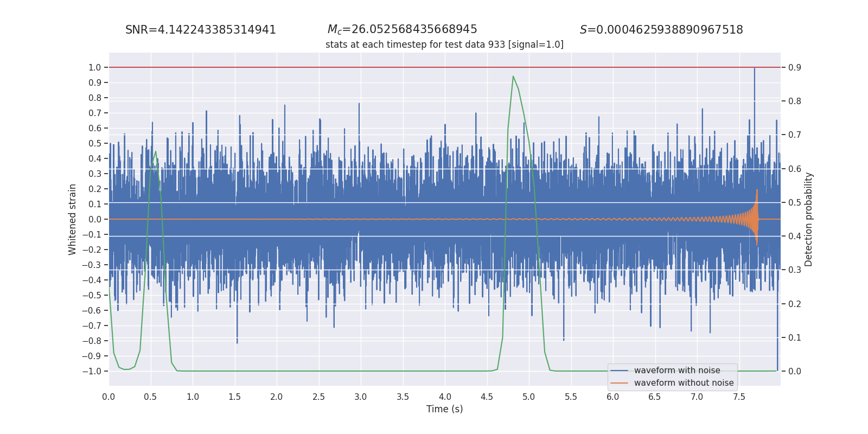868x434 pixels.
Task: Click the 1.0 tick on the Time axis
Action: (x=193, y=397)
